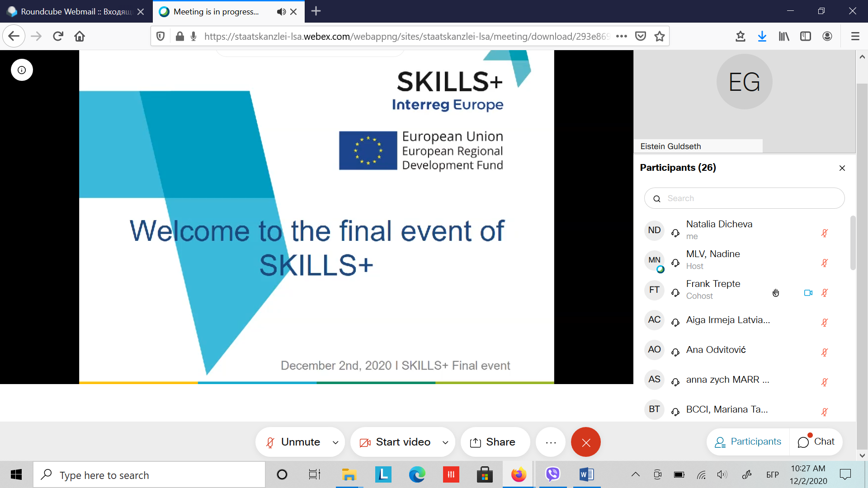
Task: Open the more options ellipsis menu
Action: click(551, 442)
